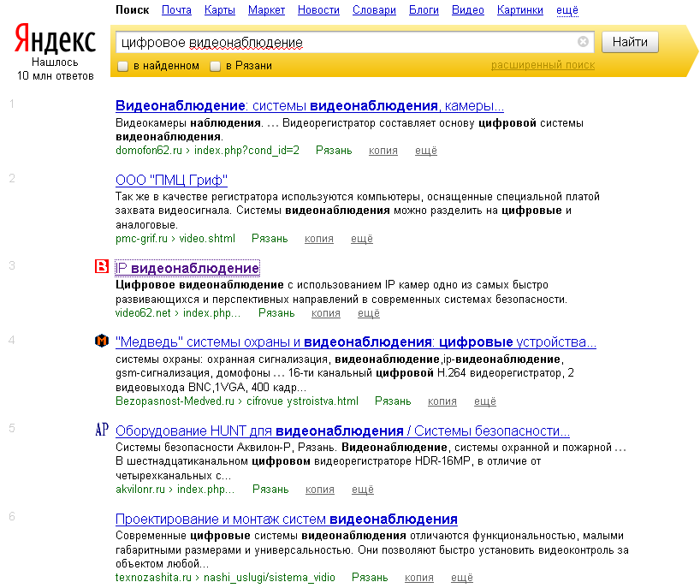Click inside the search input field
700x588 pixels.
(342, 41)
